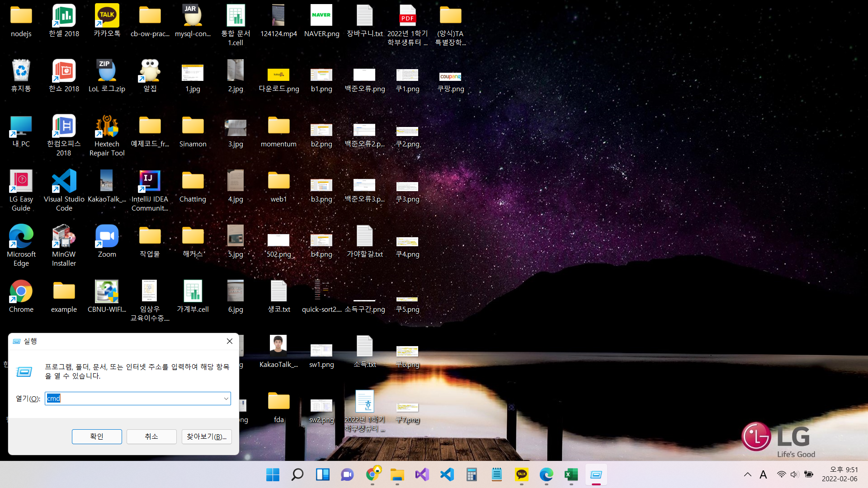
Task: Select the Visual Studio Code desktop icon
Action: (x=64, y=181)
